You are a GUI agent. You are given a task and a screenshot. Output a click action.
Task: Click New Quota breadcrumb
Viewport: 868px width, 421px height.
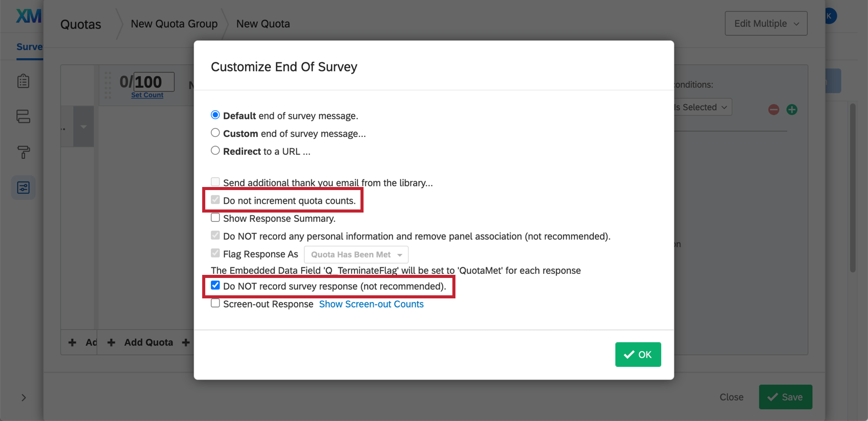263,24
